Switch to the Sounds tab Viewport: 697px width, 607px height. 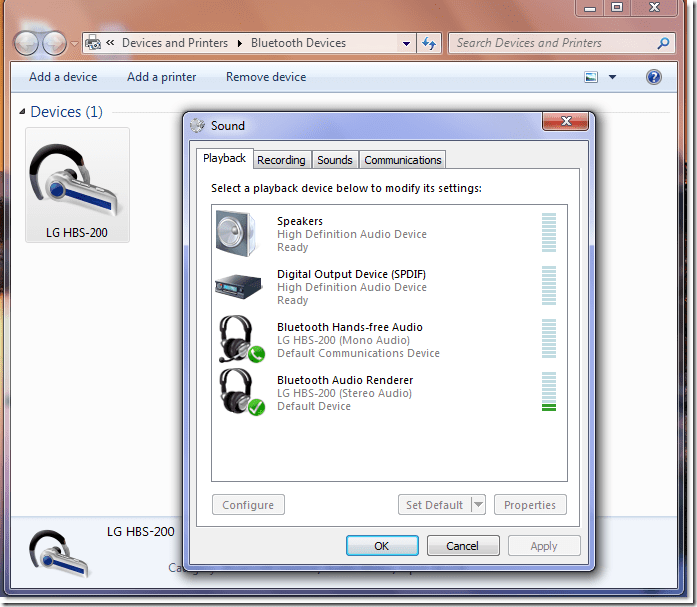[334, 160]
